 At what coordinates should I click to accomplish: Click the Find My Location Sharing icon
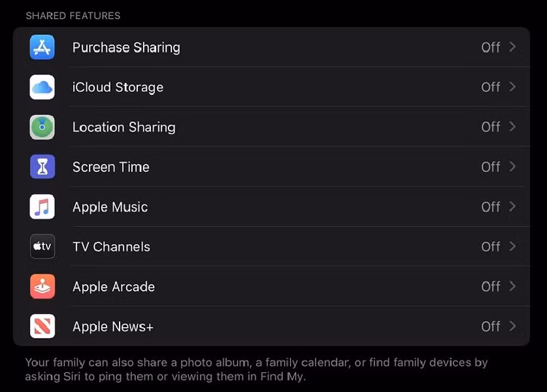(x=42, y=127)
